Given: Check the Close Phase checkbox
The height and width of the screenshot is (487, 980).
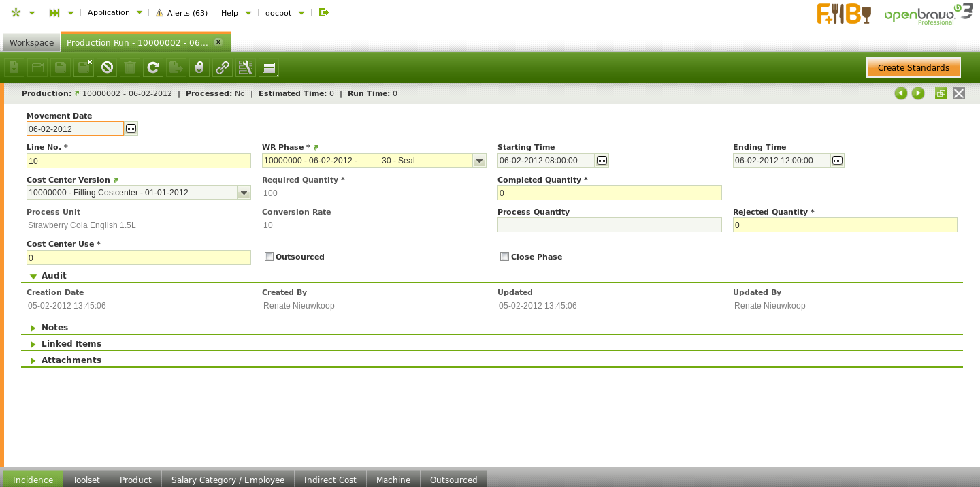Looking at the screenshot, I should tap(504, 257).
